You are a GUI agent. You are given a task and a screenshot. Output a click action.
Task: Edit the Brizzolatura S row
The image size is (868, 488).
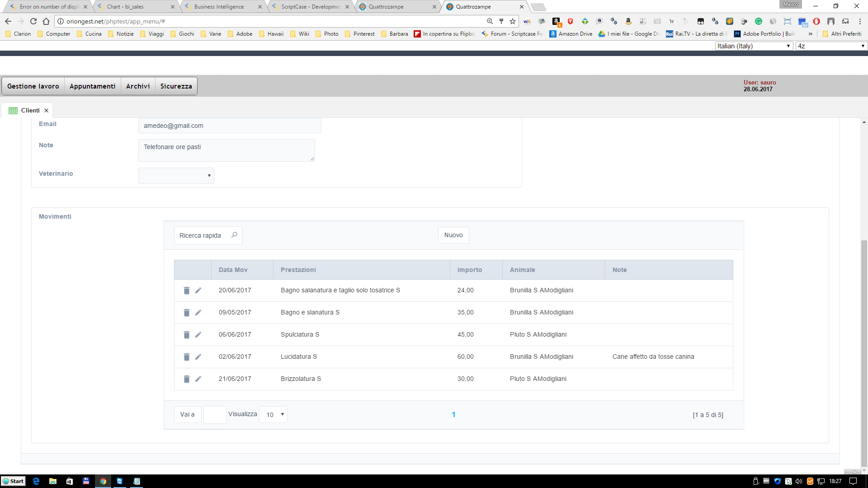(x=198, y=379)
